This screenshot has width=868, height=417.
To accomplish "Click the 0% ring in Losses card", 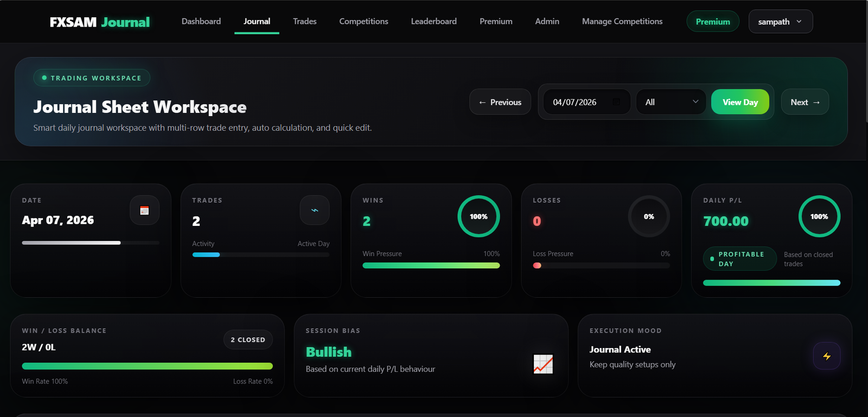I will pyautogui.click(x=649, y=216).
